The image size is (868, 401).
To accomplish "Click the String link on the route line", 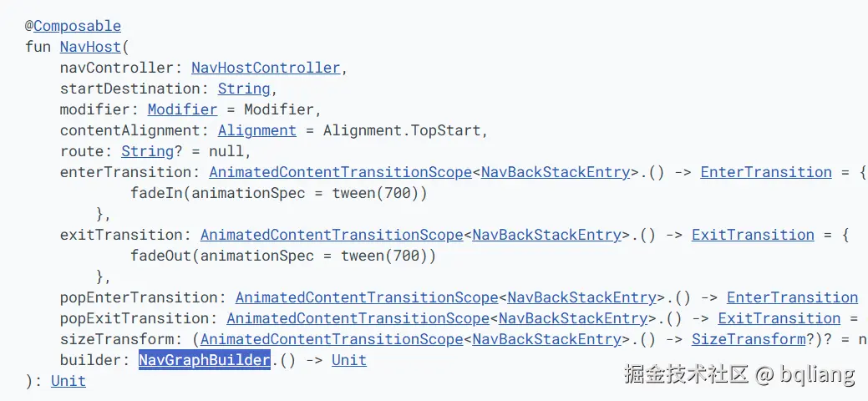I will (x=147, y=151).
